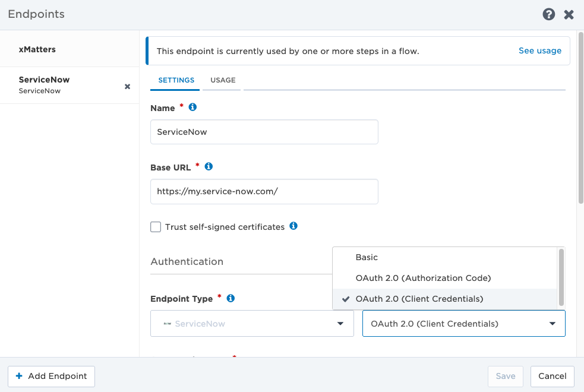Show info tooltip next to Name label

pos(192,108)
